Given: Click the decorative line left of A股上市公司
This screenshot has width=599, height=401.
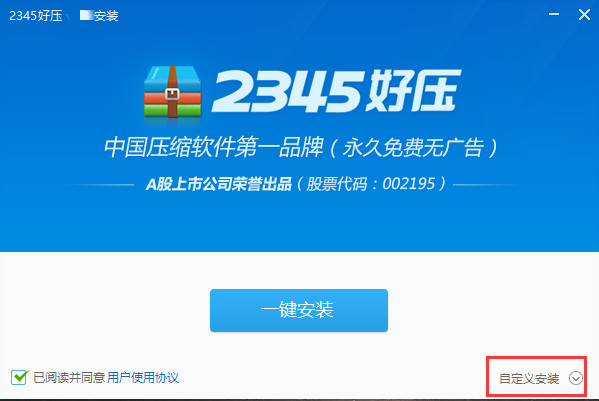Looking at the screenshot, I should [x=100, y=185].
